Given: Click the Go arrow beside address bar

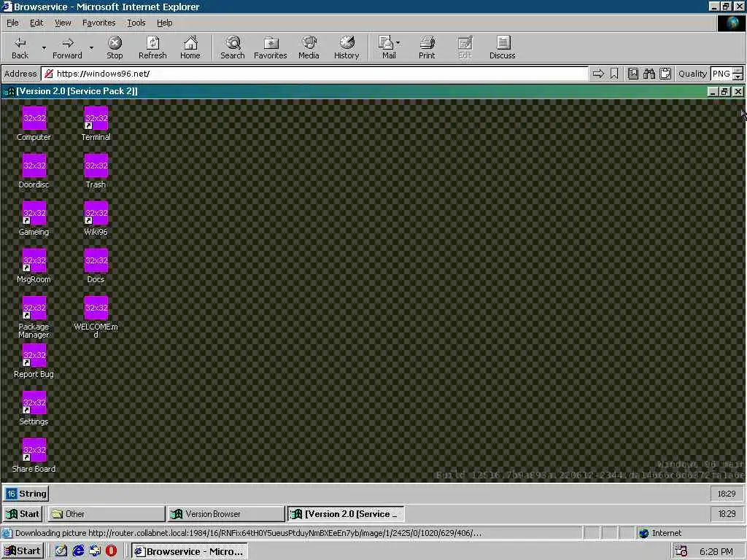Looking at the screenshot, I should tap(598, 74).
